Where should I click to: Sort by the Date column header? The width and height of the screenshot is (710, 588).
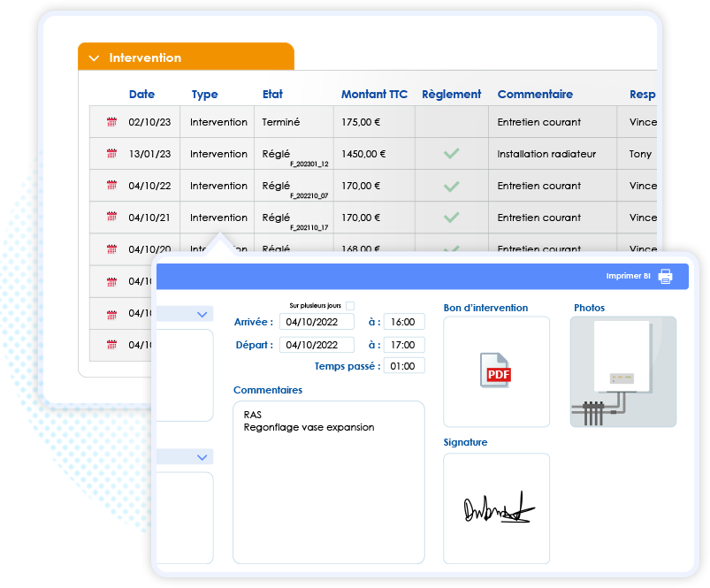pyautogui.click(x=141, y=94)
